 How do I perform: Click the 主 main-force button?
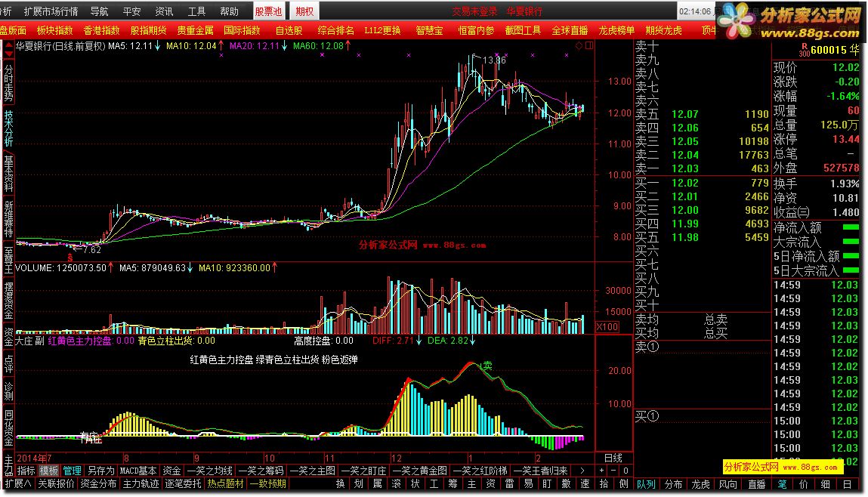pos(472,483)
